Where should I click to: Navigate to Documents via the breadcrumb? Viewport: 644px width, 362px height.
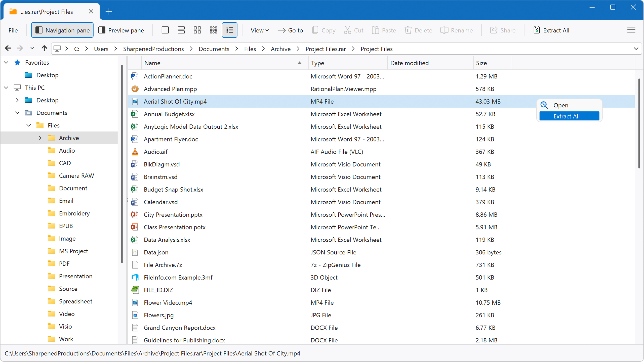coord(214,49)
